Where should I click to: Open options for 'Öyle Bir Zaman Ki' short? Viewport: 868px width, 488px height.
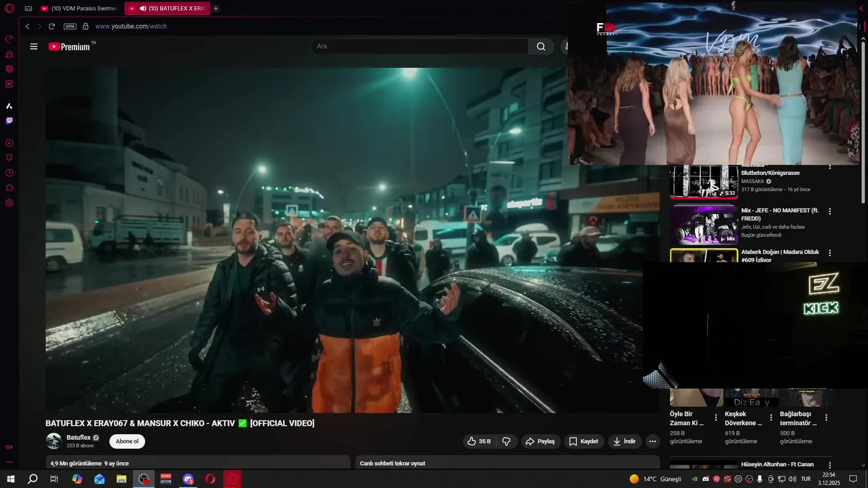tap(716, 418)
